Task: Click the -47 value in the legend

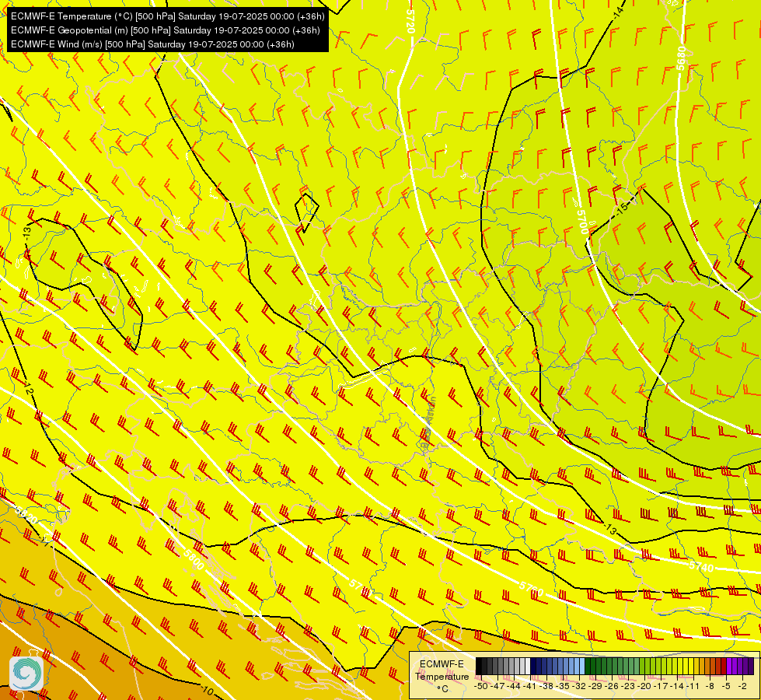Action: tap(497, 686)
